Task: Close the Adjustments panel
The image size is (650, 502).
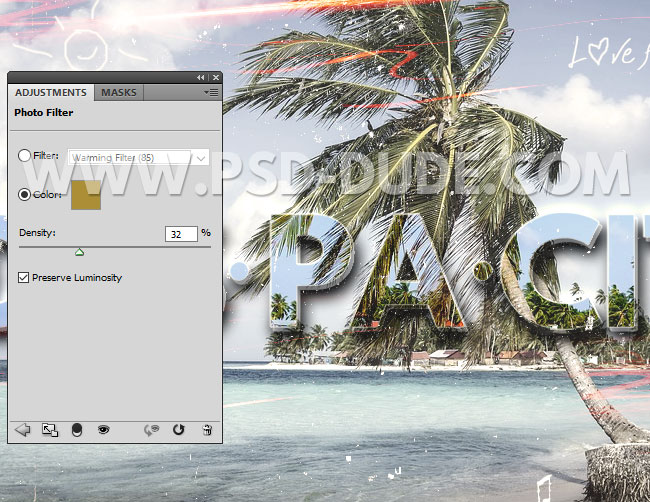Action: [216, 78]
